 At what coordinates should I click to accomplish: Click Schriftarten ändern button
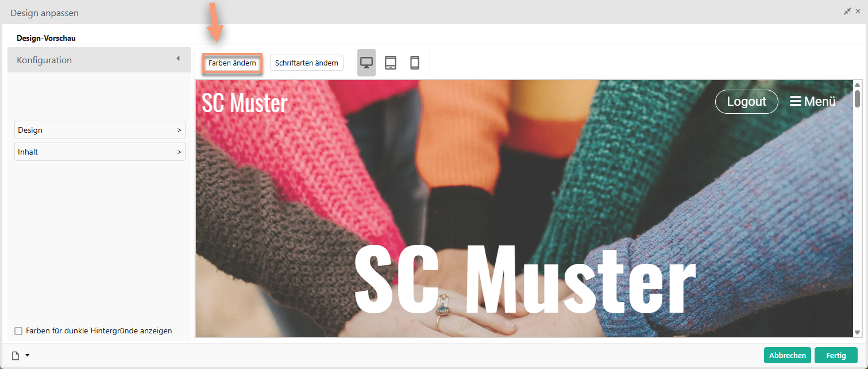[x=307, y=63]
